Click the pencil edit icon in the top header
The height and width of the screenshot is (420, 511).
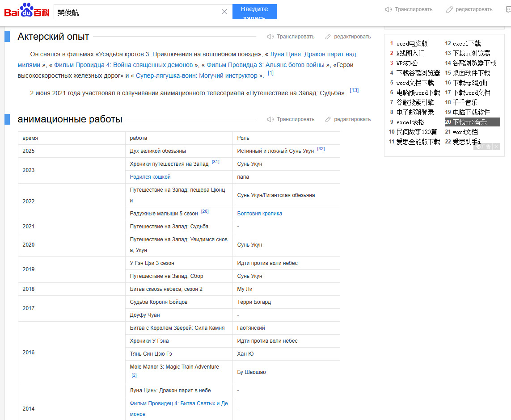click(449, 9)
